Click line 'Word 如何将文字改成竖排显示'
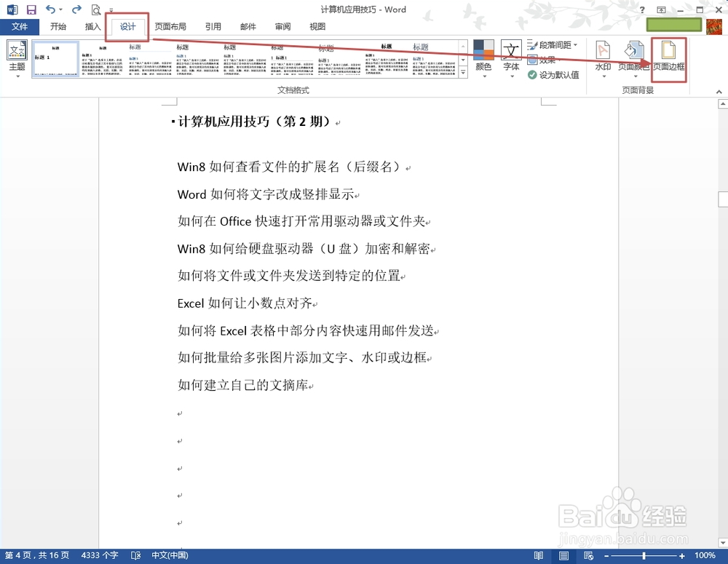 pos(266,194)
